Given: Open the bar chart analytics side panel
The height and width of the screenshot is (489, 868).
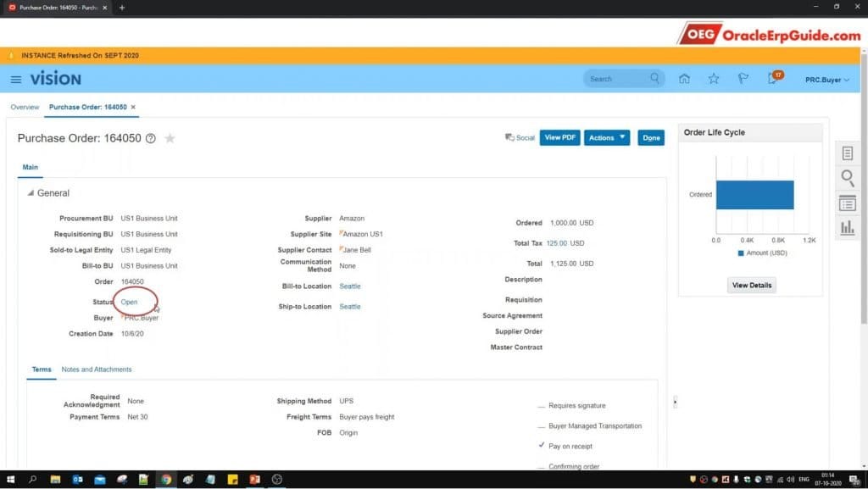Looking at the screenshot, I should pos(847,227).
